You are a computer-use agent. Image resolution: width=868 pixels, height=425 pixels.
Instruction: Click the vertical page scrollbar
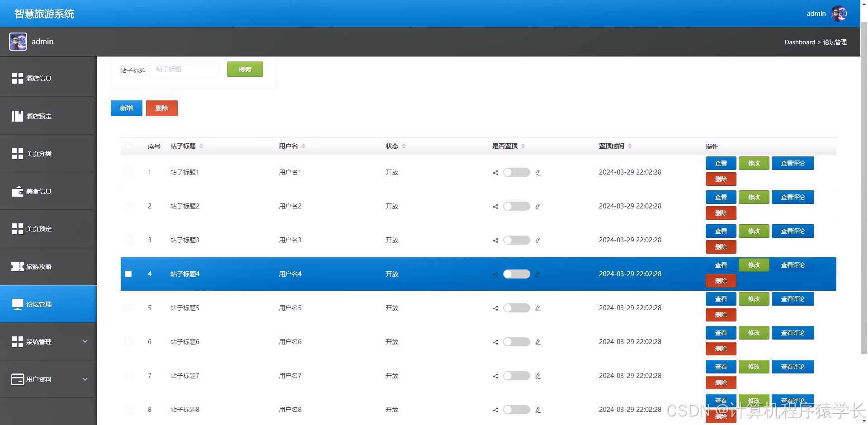pyautogui.click(x=864, y=188)
